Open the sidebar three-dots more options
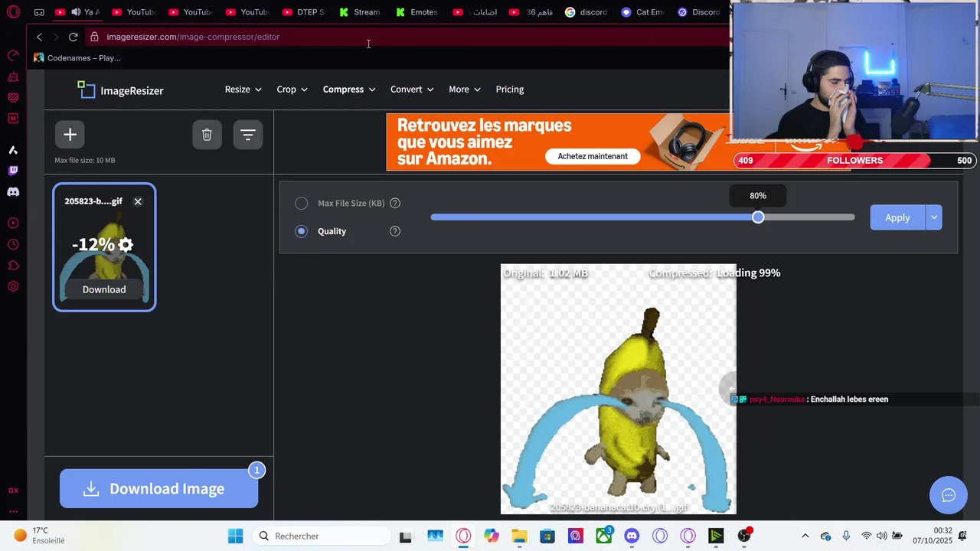This screenshot has height=551, width=980. point(13,511)
